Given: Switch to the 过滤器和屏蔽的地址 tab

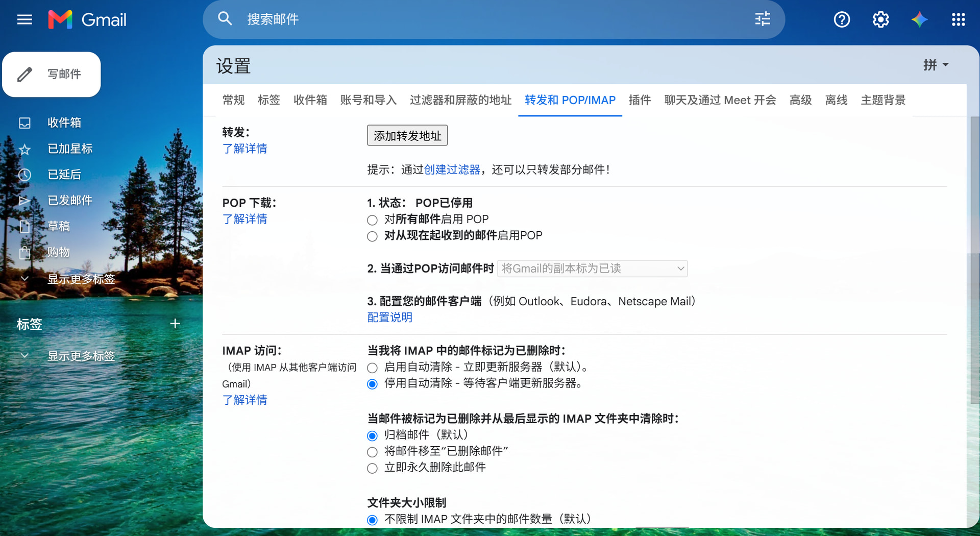Looking at the screenshot, I should [460, 100].
